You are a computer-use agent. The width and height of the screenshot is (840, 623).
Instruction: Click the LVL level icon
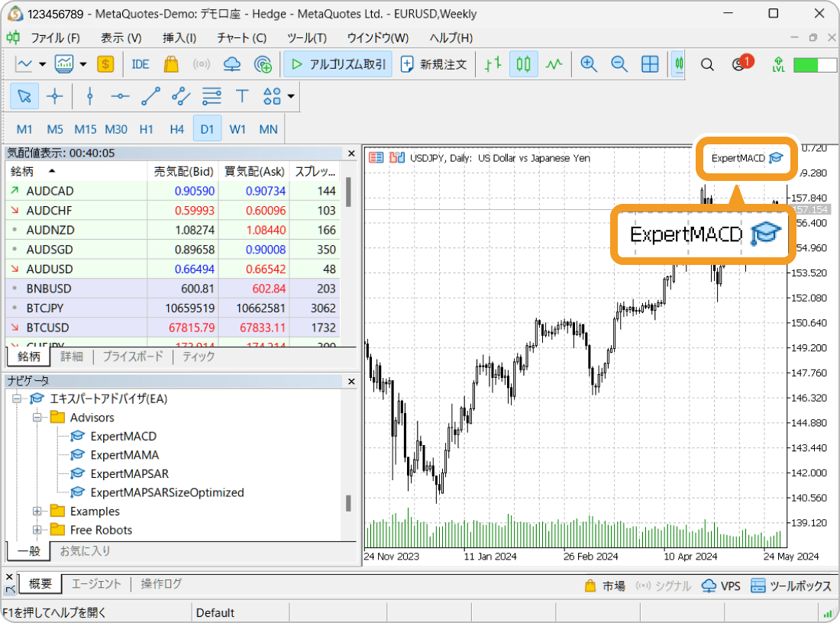point(778,64)
